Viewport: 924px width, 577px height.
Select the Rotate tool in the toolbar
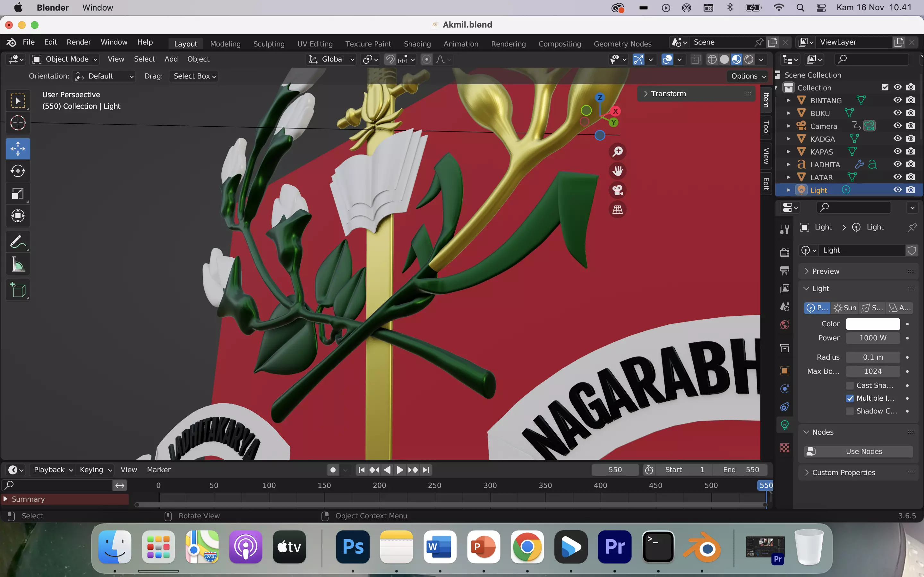click(x=18, y=171)
